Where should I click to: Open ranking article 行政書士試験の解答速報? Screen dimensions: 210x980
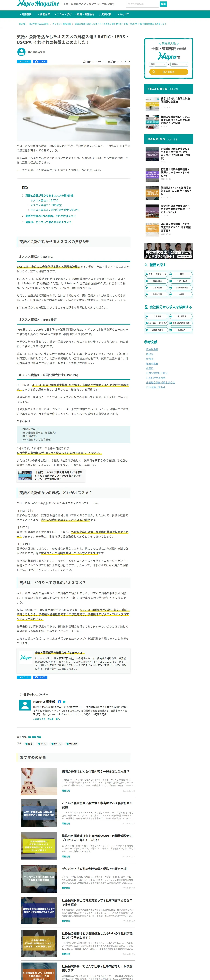click(x=169, y=174)
